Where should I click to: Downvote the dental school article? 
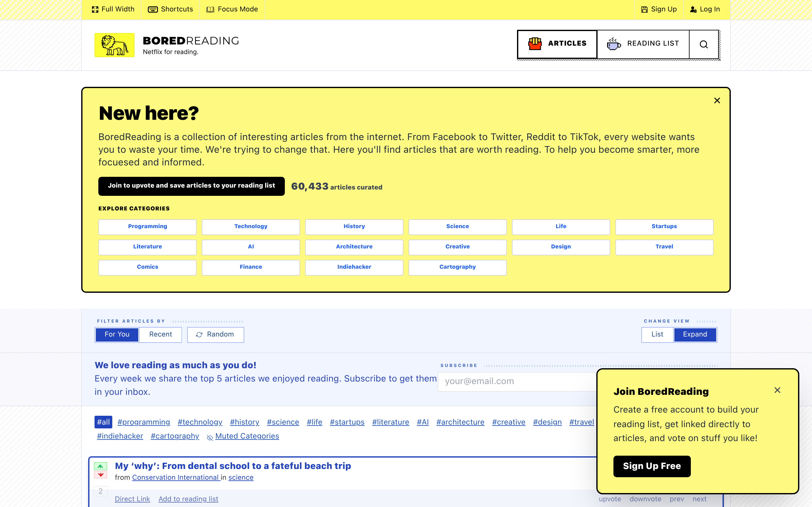pos(100,475)
